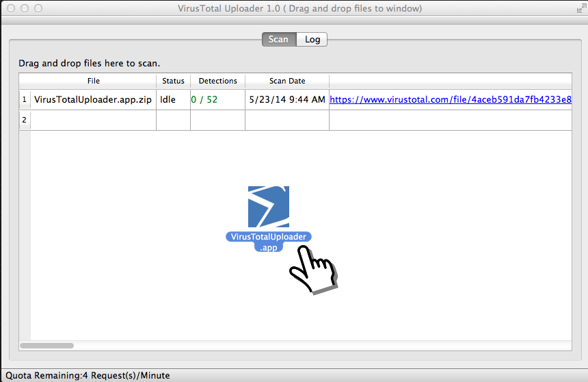Select VirusTotalUploader.app.zip file name cell
The image size is (588, 382).
[x=93, y=99]
